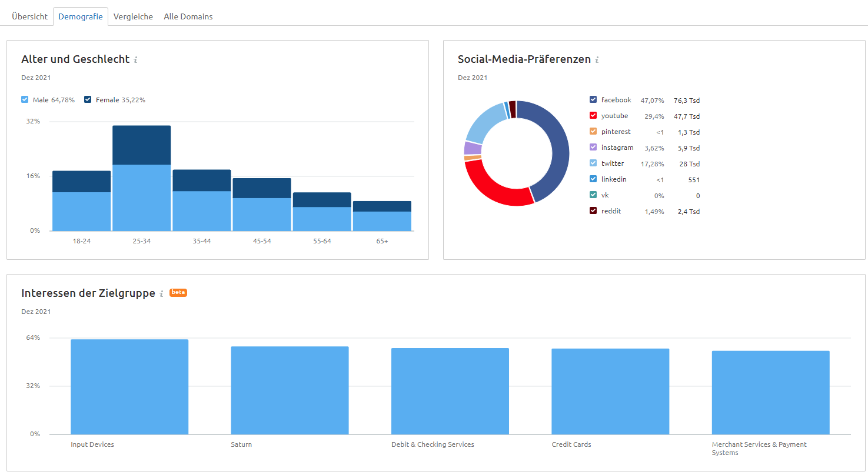Click info icon next to Social-Media-Präferenzen
The width and height of the screenshot is (868, 475).
(597, 60)
